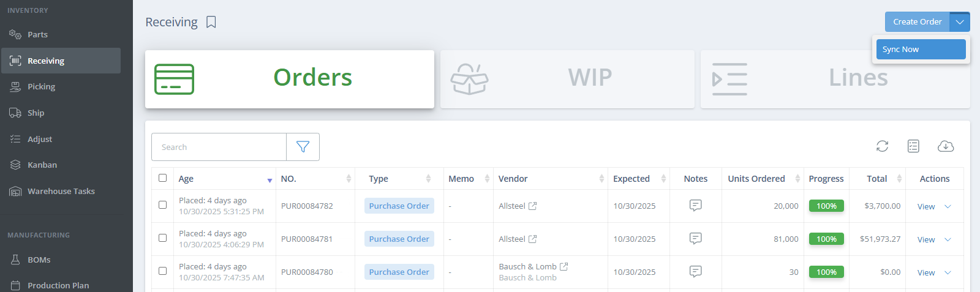Switch to the Orders tab

pyautogui.click(x=290, y=79)
